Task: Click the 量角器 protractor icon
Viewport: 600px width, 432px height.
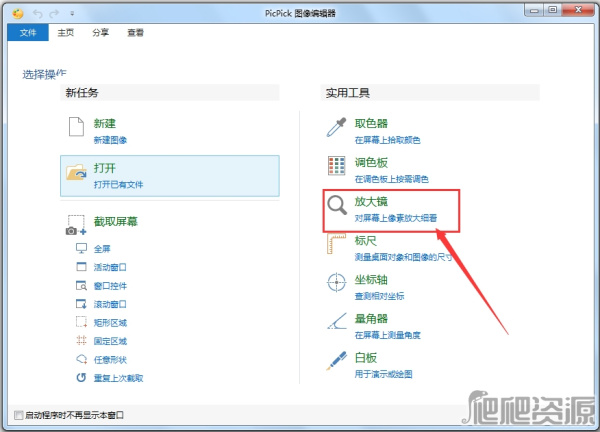Action: [337, 321]
